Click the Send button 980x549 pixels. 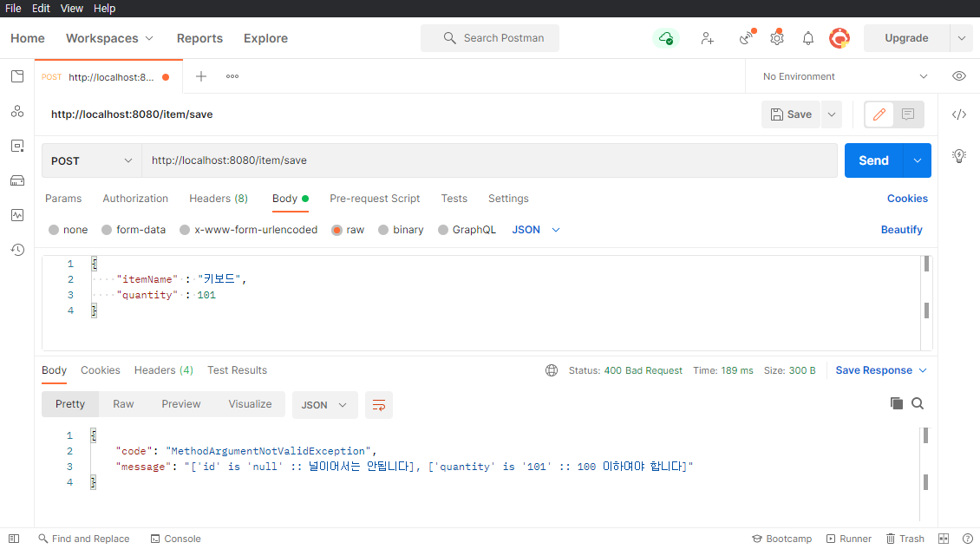873,160
